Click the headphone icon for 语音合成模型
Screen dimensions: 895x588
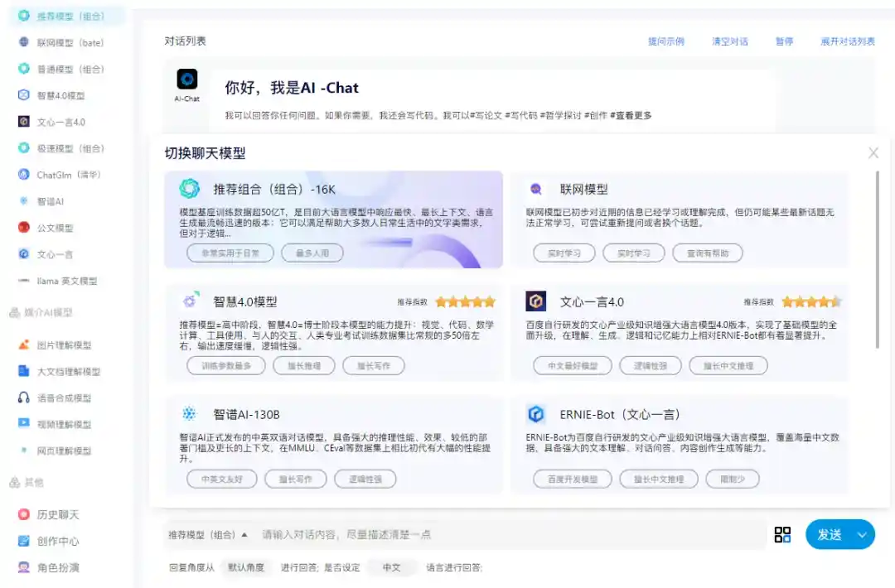point(23,398)
